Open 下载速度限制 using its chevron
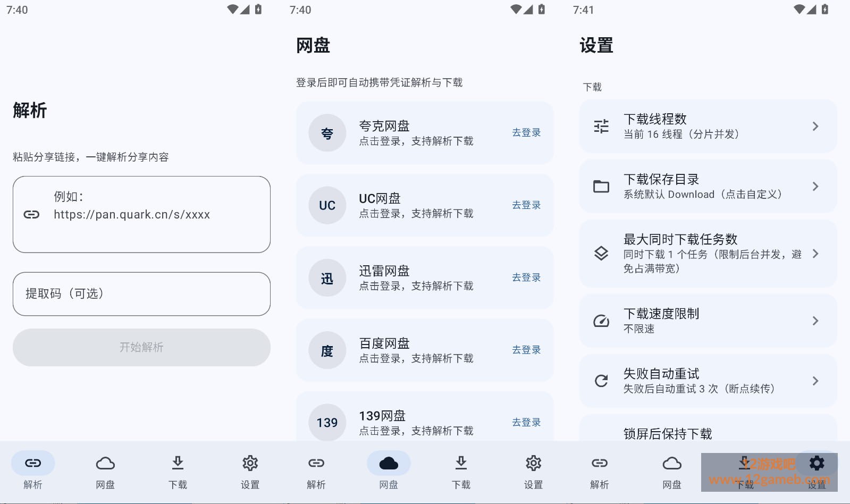850x504 pixels. [x=815, y=321]
